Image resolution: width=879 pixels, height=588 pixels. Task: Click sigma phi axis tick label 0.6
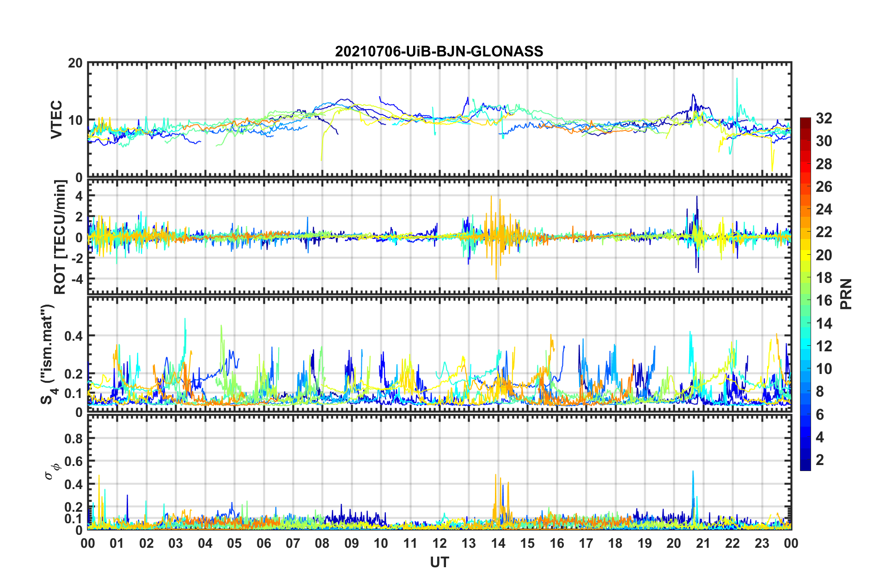click(74, 461)
